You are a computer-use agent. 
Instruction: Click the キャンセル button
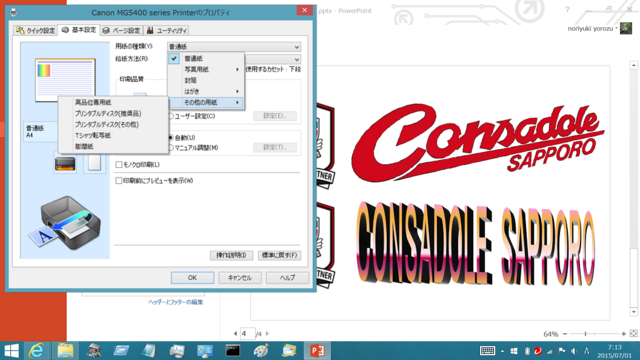click(240, 278)
